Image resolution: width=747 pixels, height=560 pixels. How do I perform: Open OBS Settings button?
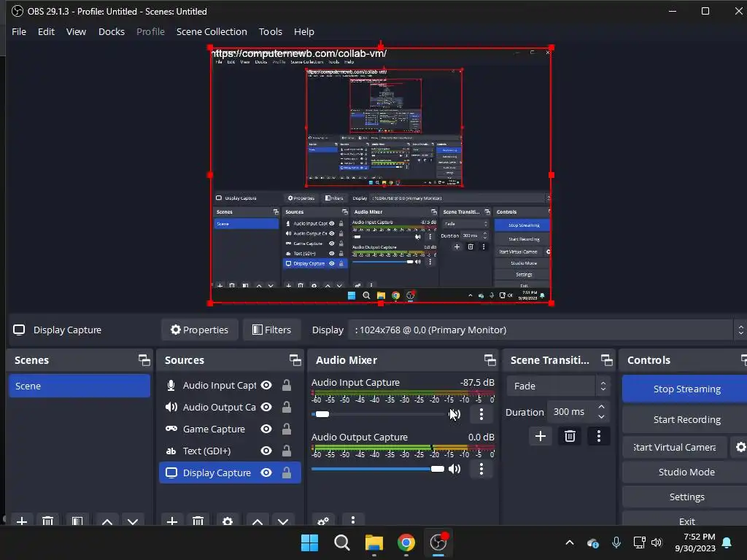(686, 497)
